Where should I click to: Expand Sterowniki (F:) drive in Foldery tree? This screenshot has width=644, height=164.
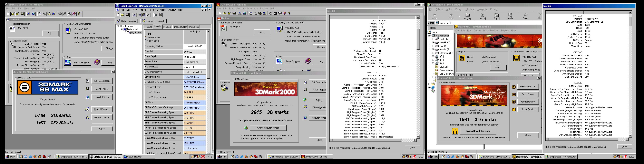(x=433, y=53)
